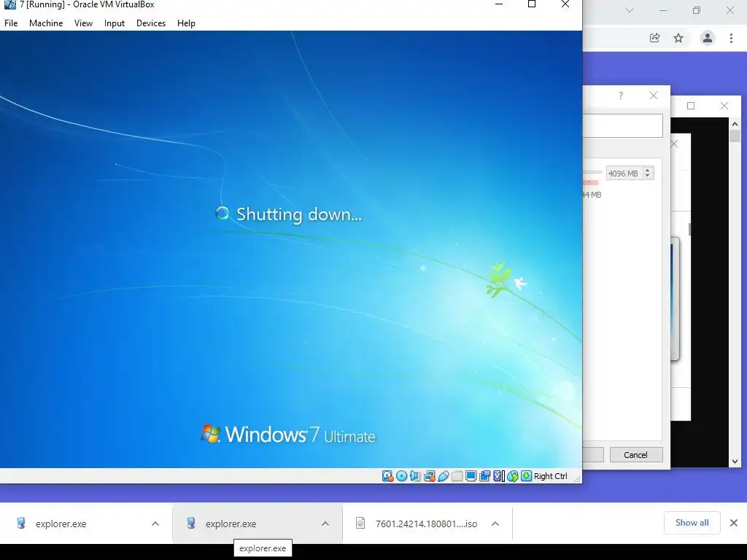Open the File menu in VirtualBox
This screenshot has height=560, width=747.
pos(11,23)
